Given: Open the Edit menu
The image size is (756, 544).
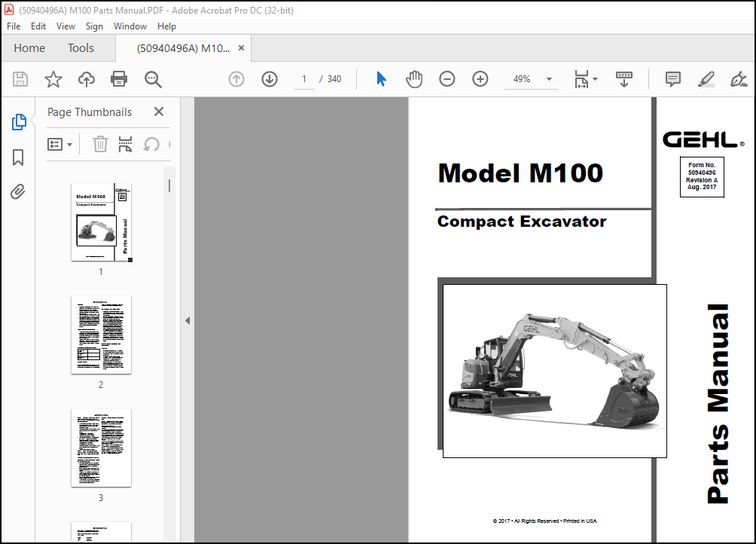Looking at the screenshot, I should [38, 26].
